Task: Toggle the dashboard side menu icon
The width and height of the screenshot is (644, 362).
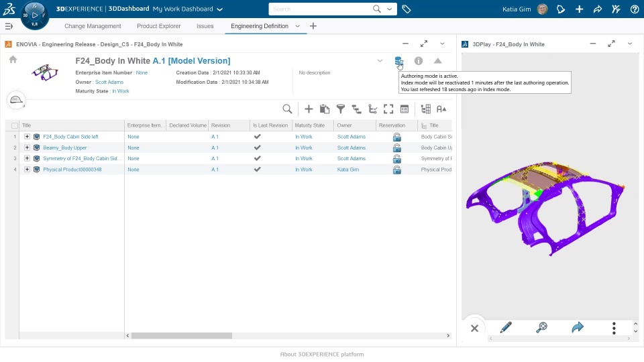Action: coord(9,26)
